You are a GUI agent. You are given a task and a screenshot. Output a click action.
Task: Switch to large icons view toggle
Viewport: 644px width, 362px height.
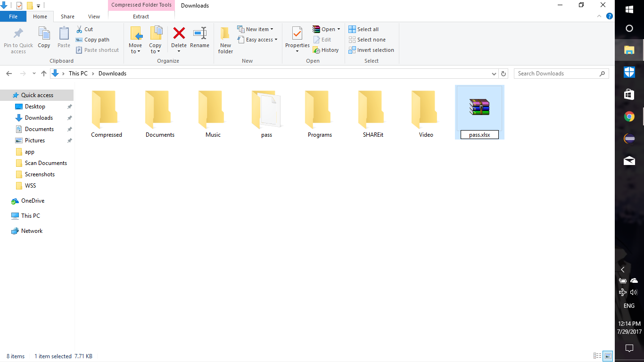(x=608, y=356)
